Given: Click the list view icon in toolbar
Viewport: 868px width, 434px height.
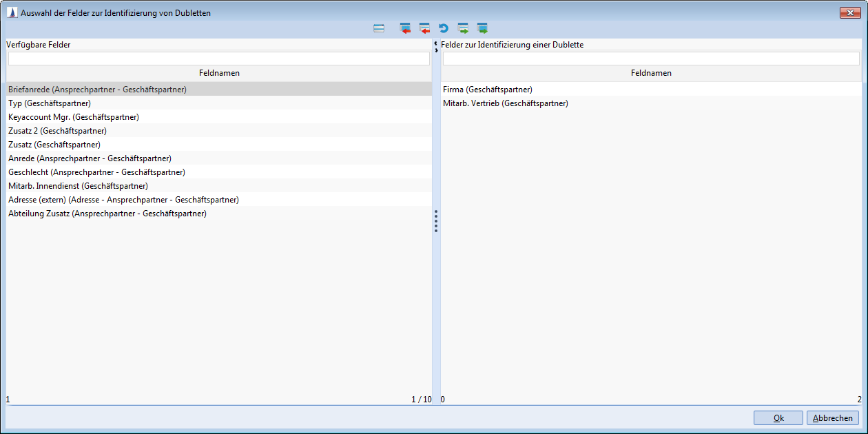Looking at the screenshot, I should coord(379,28).
